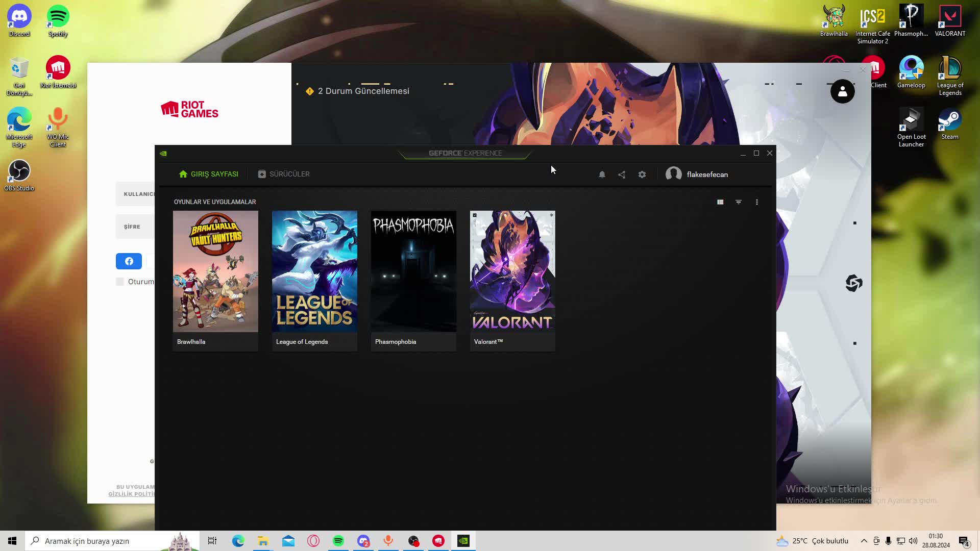Switch to Spotify on the taskbar
The image size is (980, 551).
point(338,541)
